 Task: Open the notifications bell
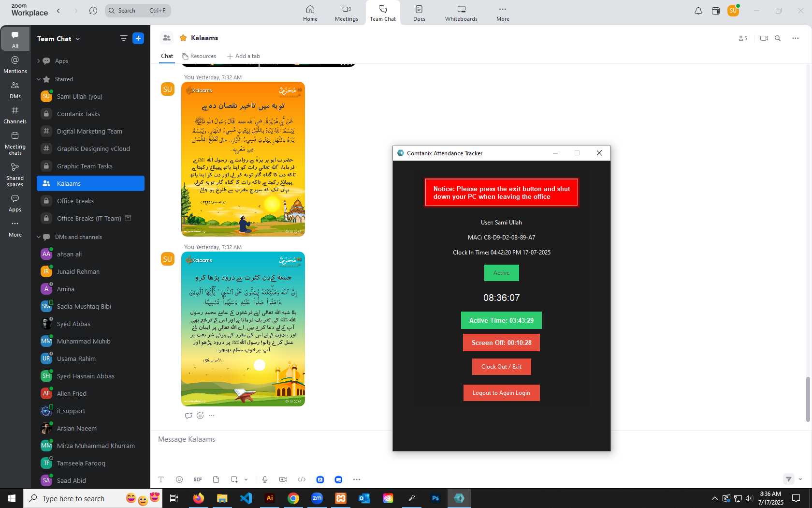point(698,11)
